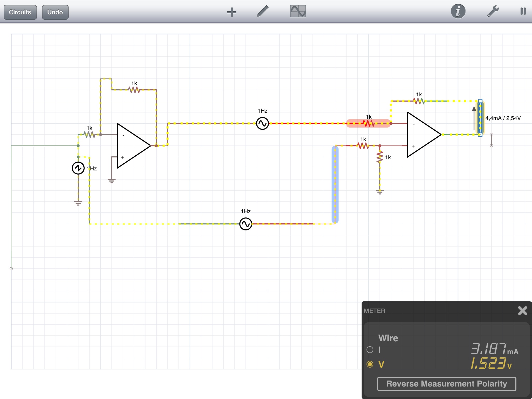Click the Wire label in meter
Screen dimensions: 532x399
[x=388, y=338]
